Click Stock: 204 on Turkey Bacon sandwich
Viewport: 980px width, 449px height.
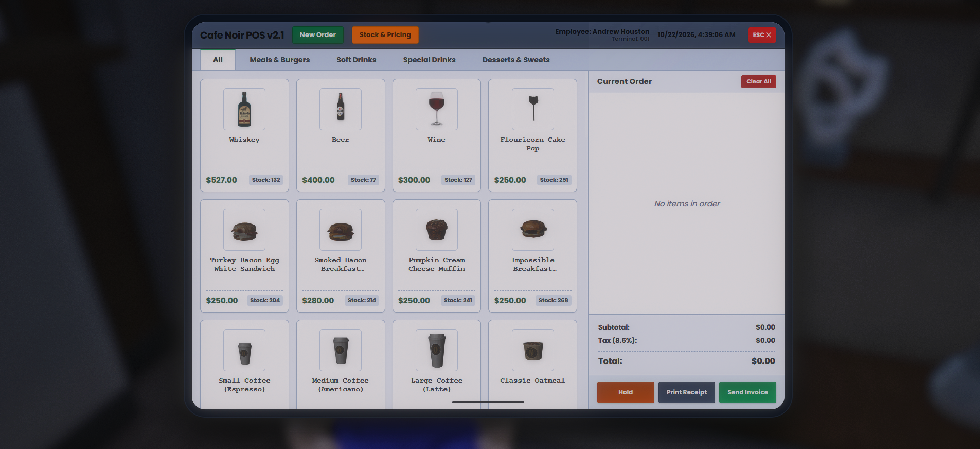pos(265,300)
